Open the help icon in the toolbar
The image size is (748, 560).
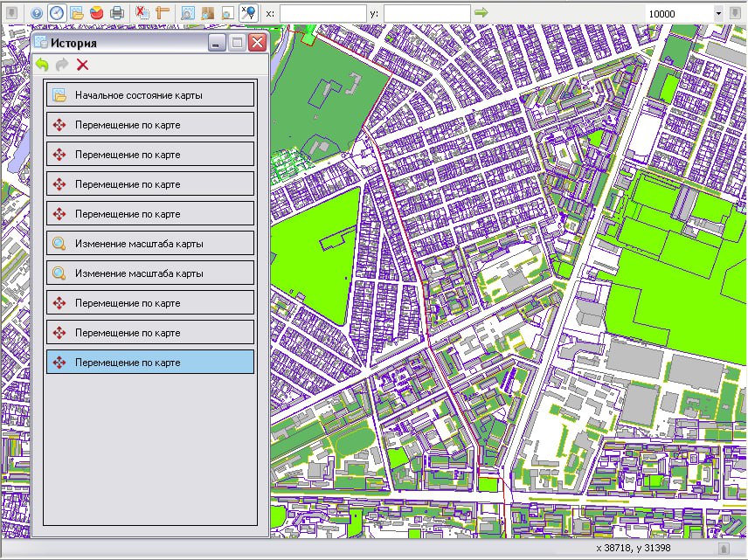pos(37,13)
